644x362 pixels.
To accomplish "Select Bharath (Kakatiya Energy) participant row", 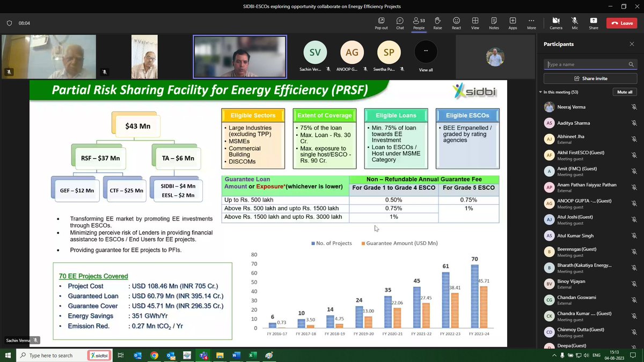I will click(x=590, y=268).
